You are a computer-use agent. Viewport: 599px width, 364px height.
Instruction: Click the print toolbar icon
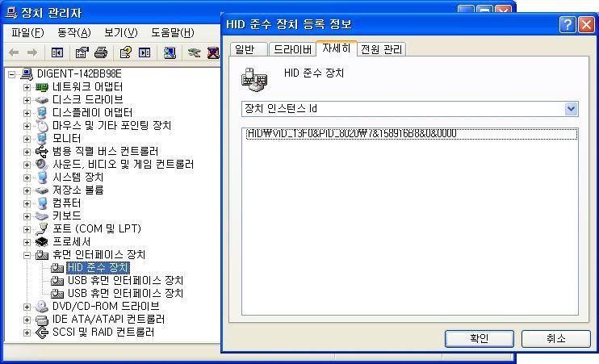click(101, 52)
